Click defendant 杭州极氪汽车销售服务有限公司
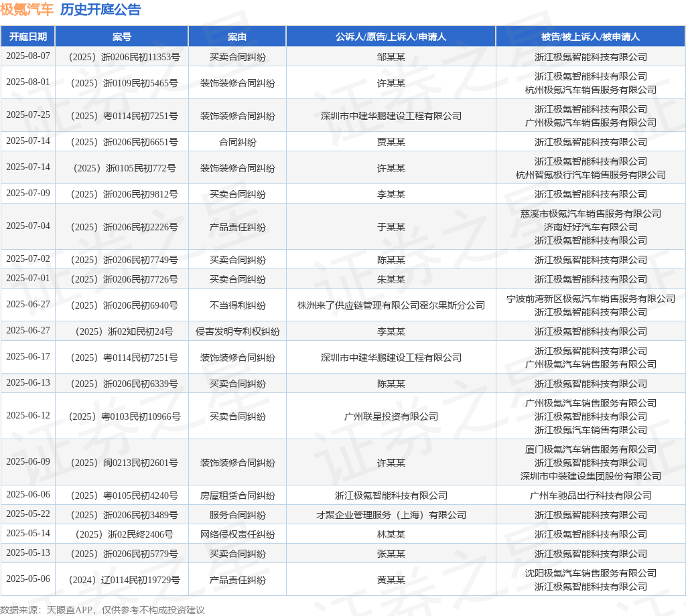 click(591, 90)
